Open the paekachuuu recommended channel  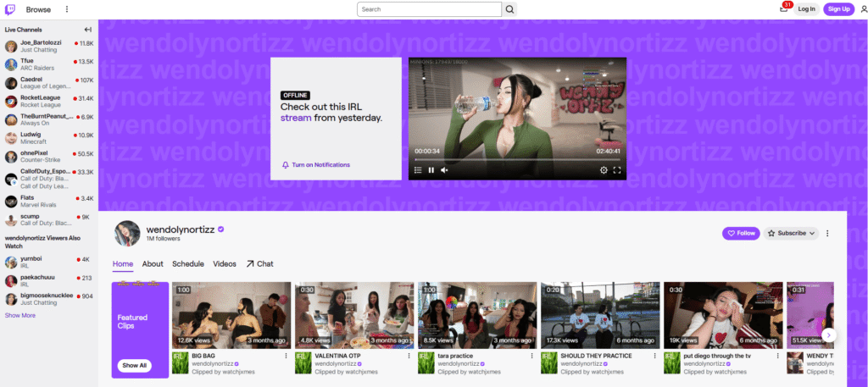click(x=49, y=280)
